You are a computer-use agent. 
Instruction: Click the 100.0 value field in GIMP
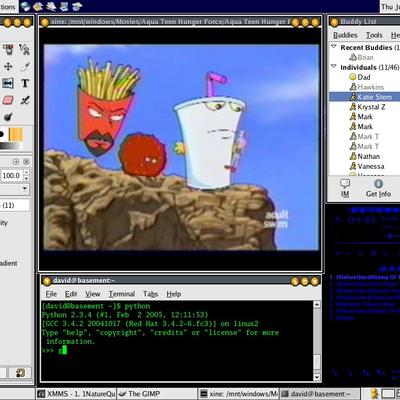pyautogui.click(x=11, y=175)
